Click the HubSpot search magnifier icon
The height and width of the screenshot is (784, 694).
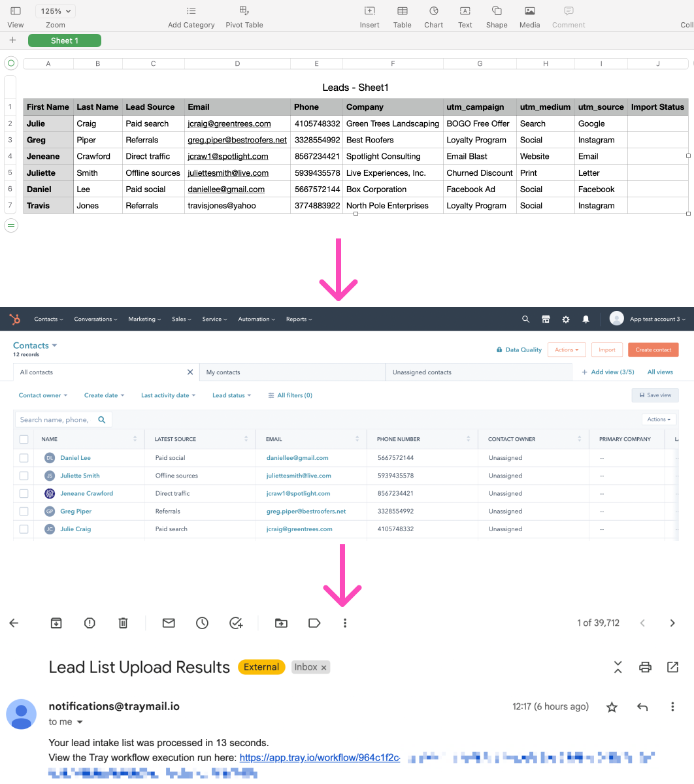[525, 319]
